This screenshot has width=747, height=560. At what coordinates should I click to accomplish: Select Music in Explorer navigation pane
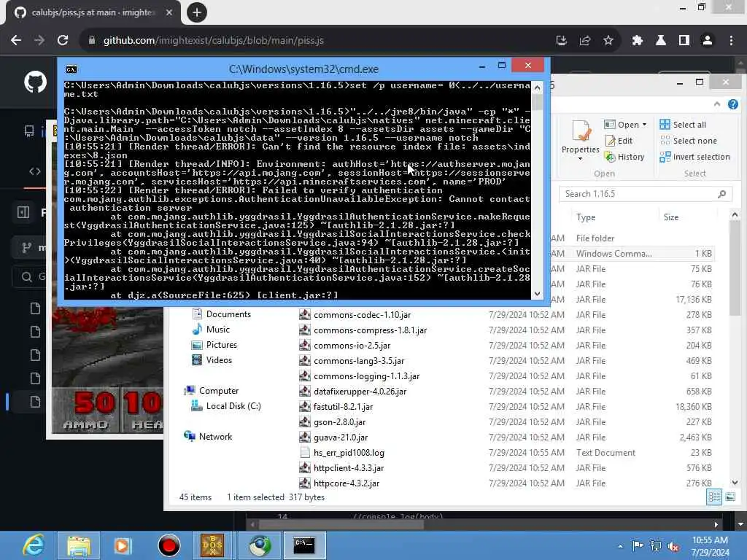[x=211, y=330]
